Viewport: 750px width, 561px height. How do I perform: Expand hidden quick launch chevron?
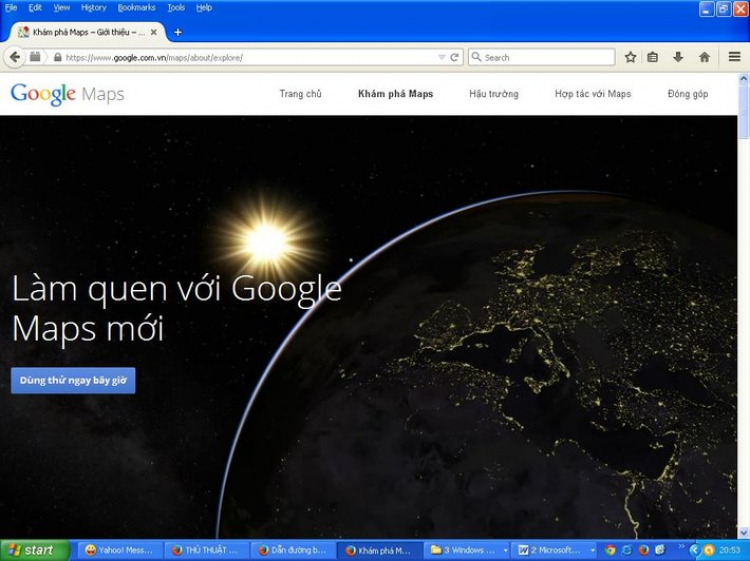(x=681, y=546)
